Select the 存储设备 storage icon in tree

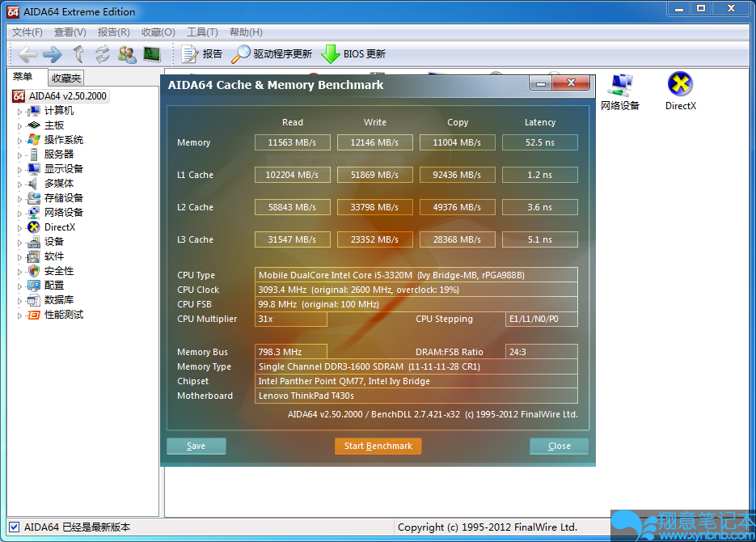34,198
